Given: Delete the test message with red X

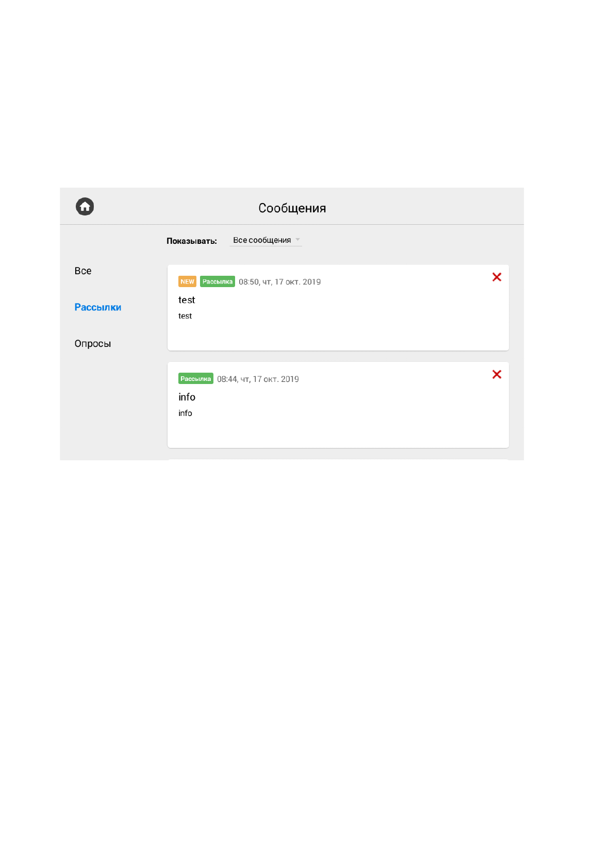Looking at the screenshot, I should (x=496, y=277).
